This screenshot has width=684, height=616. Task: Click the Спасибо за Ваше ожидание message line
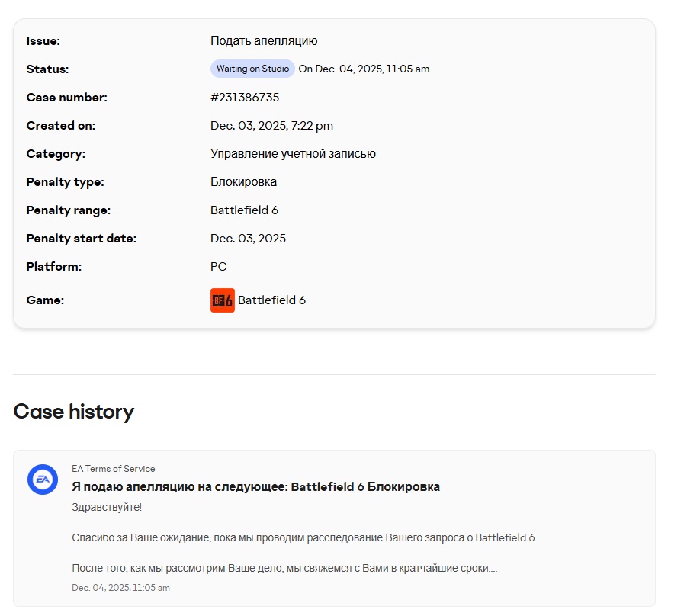[x=303, y=537]
